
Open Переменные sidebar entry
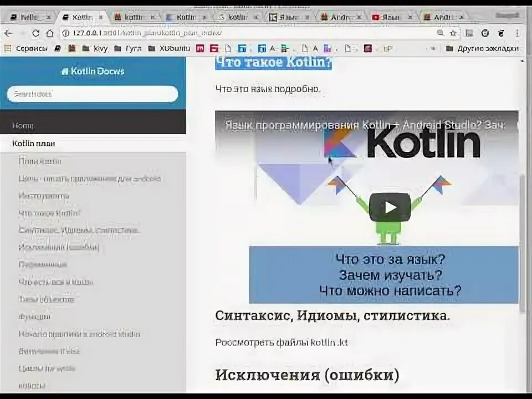[43, 265]
